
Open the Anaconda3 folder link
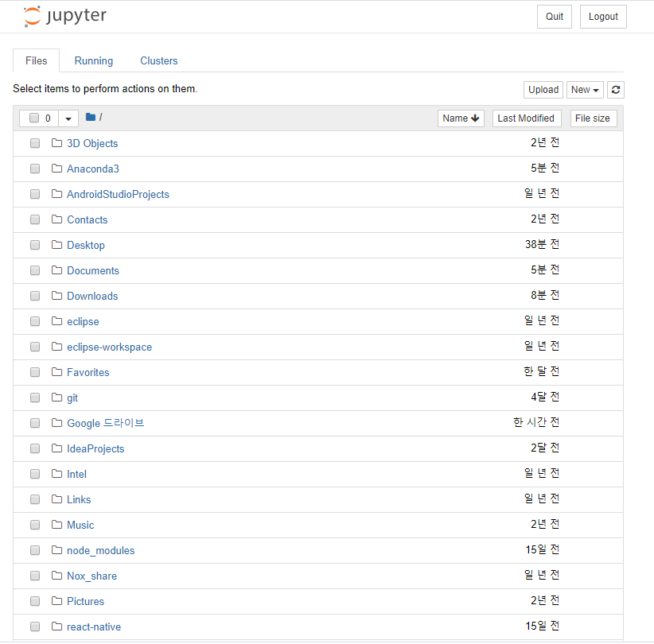(x=93, y=169)
